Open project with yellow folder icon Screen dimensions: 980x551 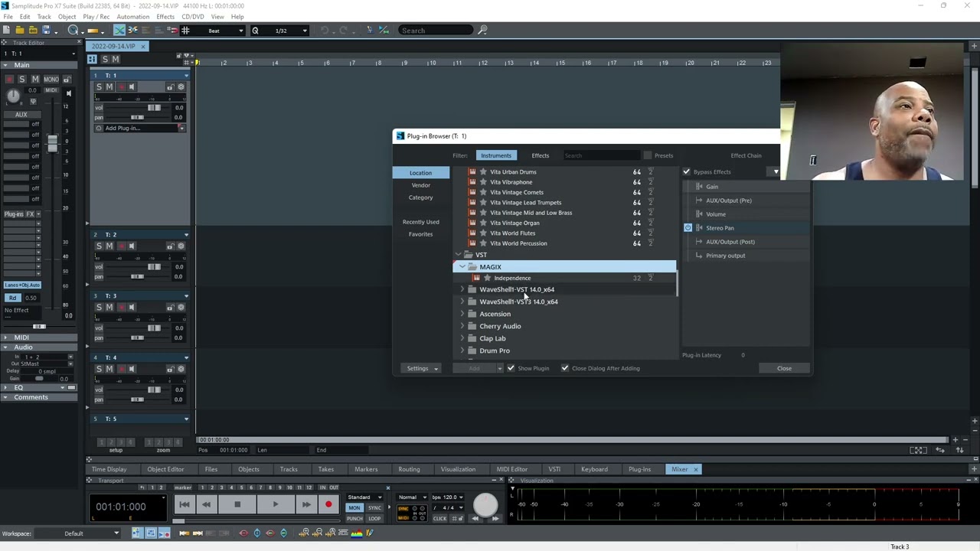point(20,30)
